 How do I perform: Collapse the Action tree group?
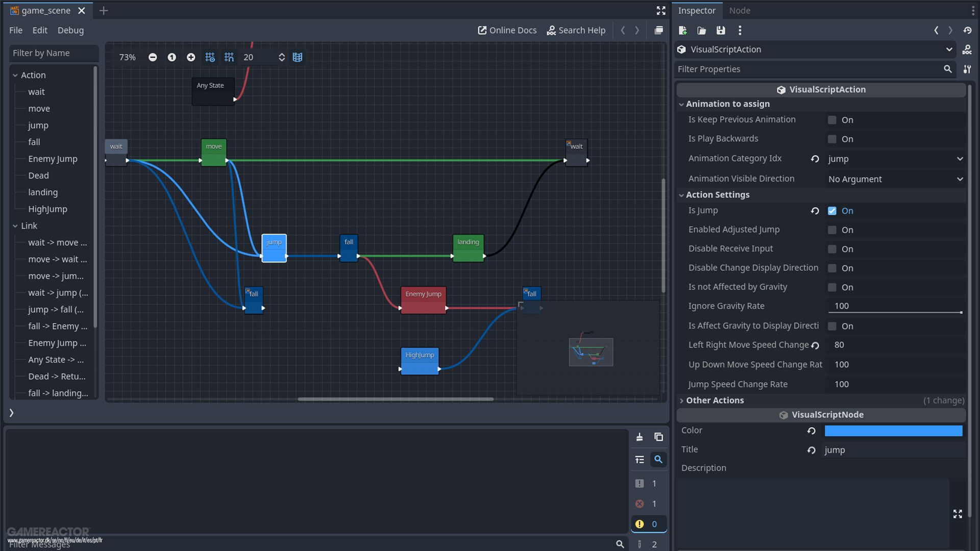coord(15,75)
